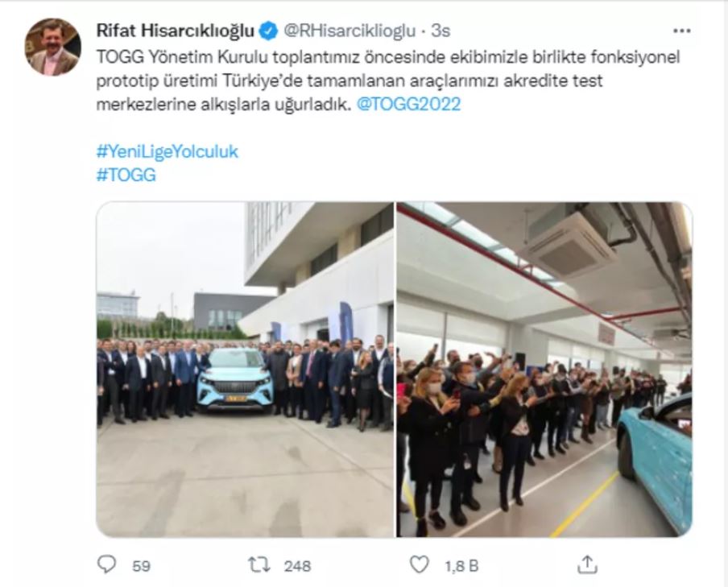Click the tweet body text

[x=388, y=81]
